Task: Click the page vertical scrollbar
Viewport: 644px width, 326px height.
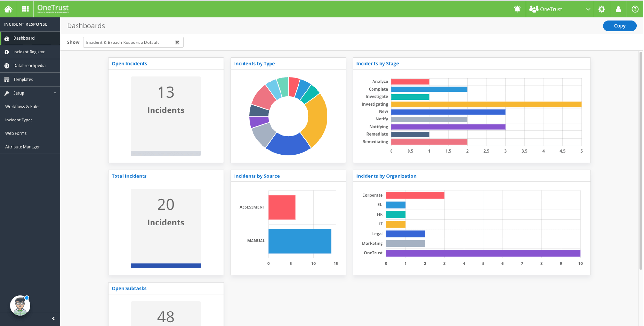Action: [641, 160]
